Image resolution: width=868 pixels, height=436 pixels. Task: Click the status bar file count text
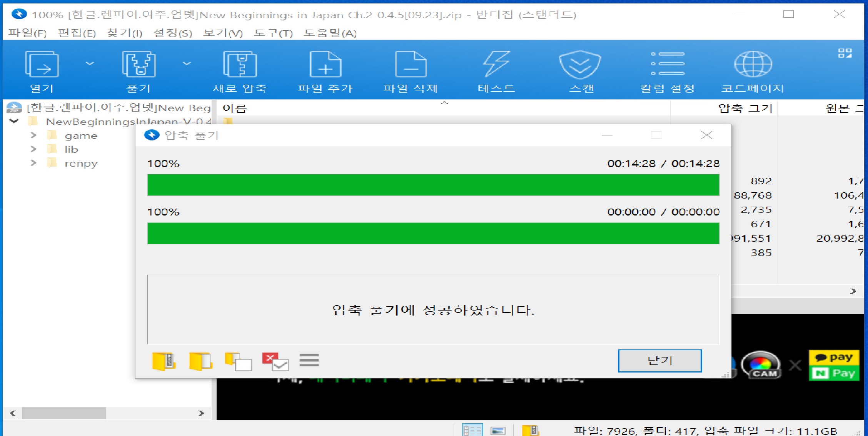coord(705,431)
